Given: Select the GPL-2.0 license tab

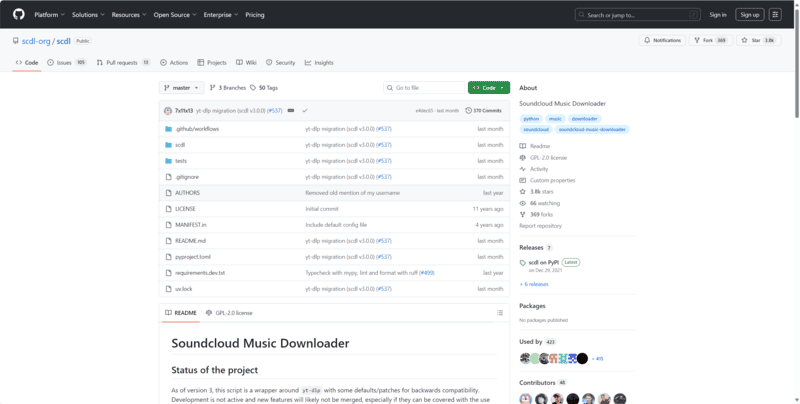Looking at the screenshot, I should 229,313.
